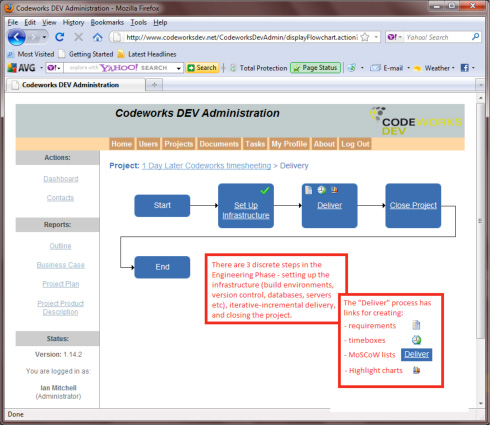
Task: Click the Deliver link in the flowchart
Action: 330,205
